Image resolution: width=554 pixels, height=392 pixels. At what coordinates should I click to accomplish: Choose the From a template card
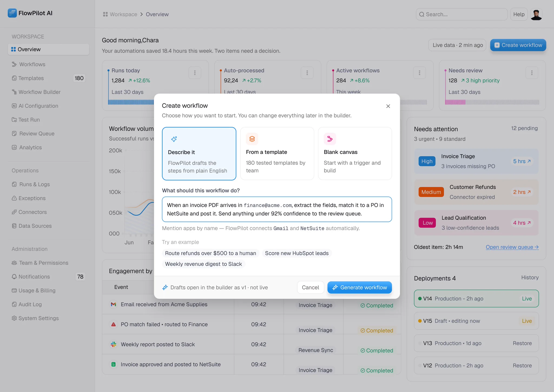coord(277,153)
